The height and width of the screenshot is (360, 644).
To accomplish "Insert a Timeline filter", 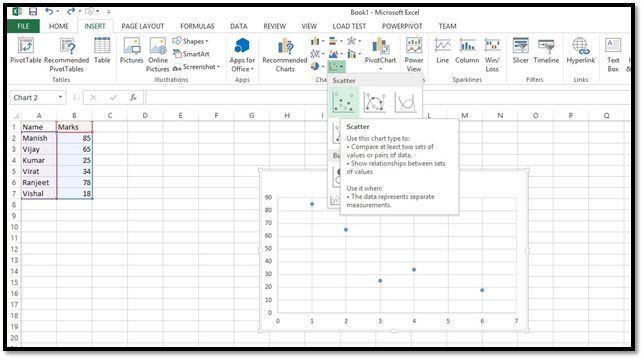I will [546, 51].
